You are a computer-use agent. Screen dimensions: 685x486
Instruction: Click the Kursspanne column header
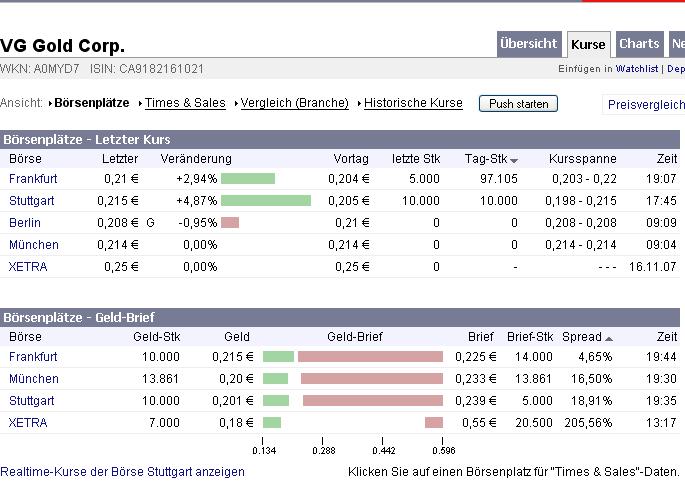tap(583, 159)
